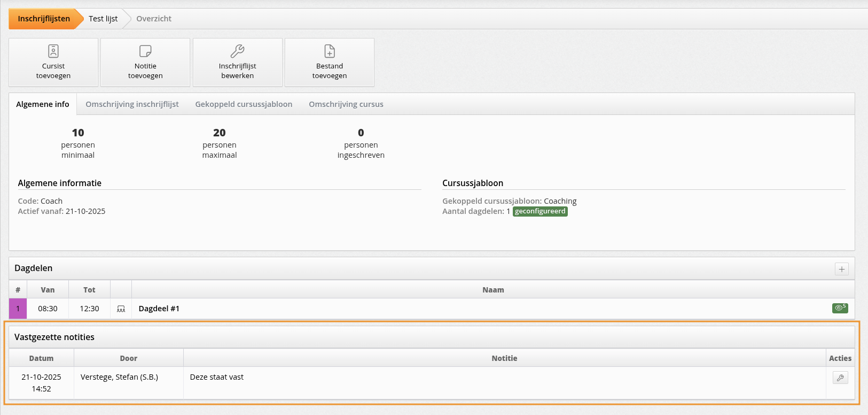This screenshot has height=415, width=868.
Task: Open the Test lijst breadcrumb item
Action: [103, 19]
